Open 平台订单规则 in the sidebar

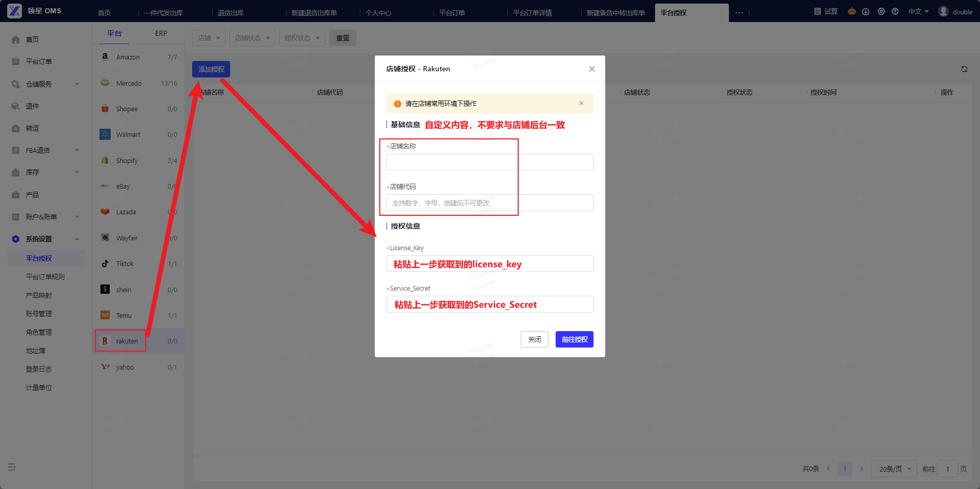(x=46, y=277)
